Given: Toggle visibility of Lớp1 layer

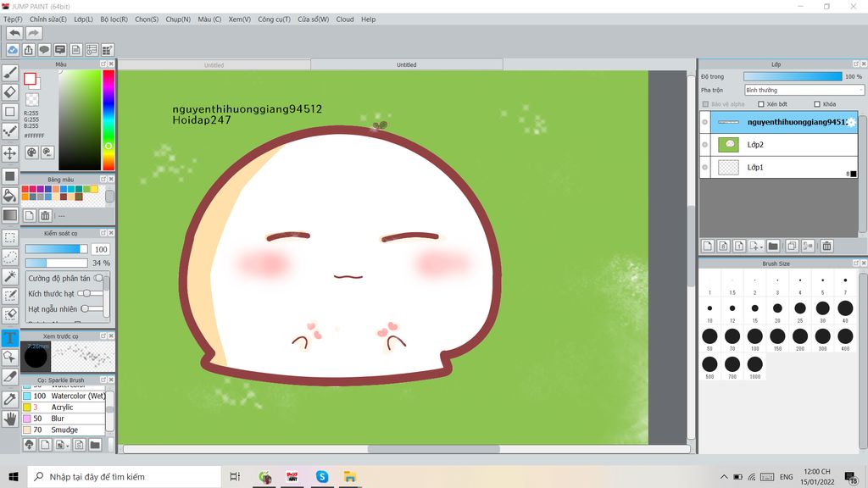Looking at the screenshot, I should click(x=704, y=167).
